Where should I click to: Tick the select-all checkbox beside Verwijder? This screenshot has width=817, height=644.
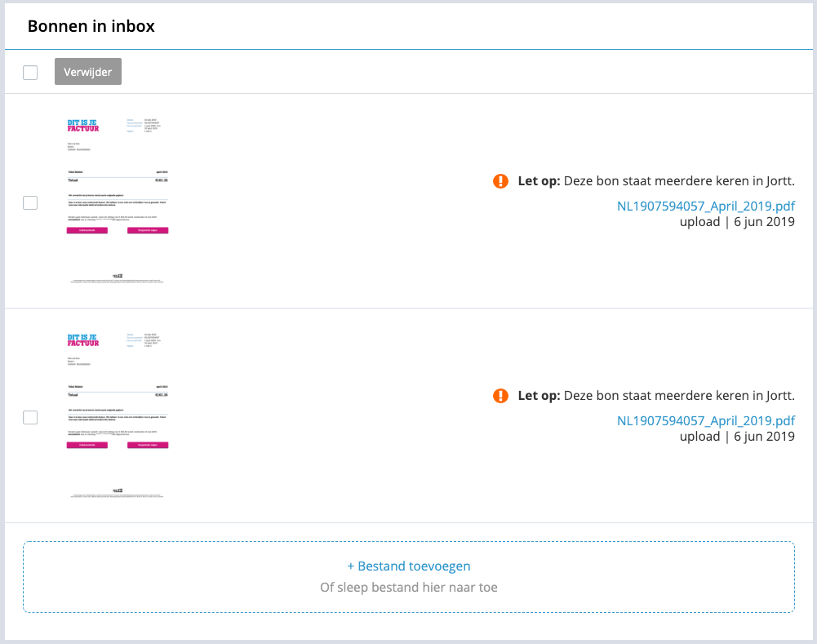[x=30, y=73]
